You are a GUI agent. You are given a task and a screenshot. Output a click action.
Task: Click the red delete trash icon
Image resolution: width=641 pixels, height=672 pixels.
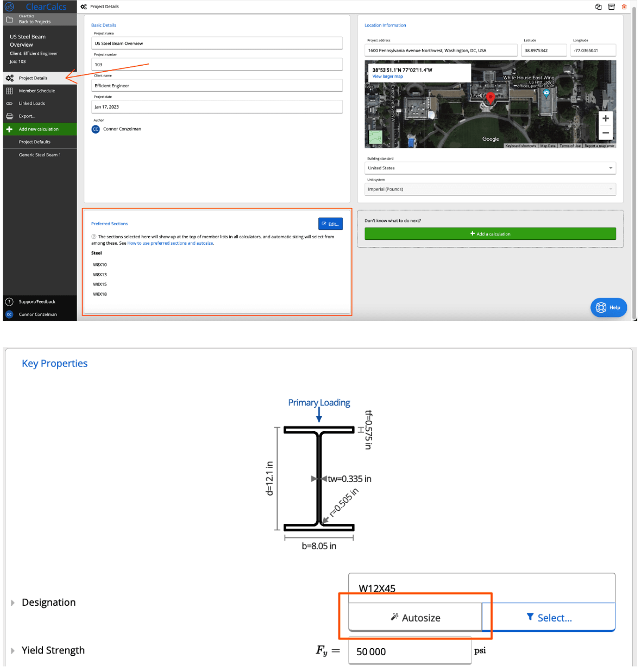(624, 7)
